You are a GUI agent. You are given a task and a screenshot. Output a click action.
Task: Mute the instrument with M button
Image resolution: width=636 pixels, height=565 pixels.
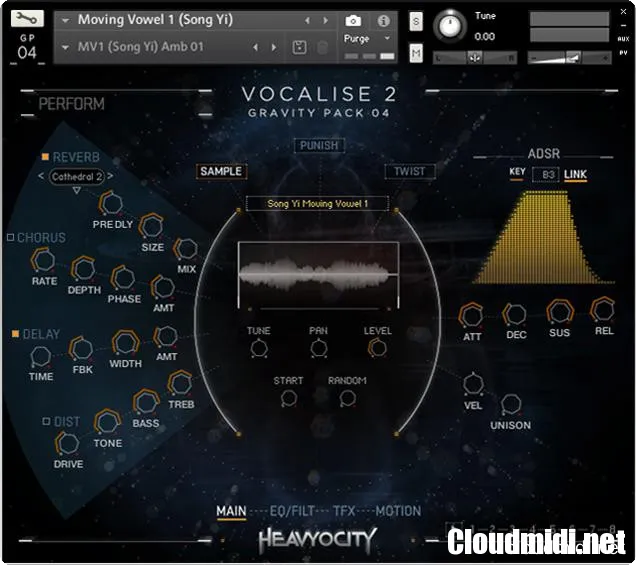click(416, 52)
